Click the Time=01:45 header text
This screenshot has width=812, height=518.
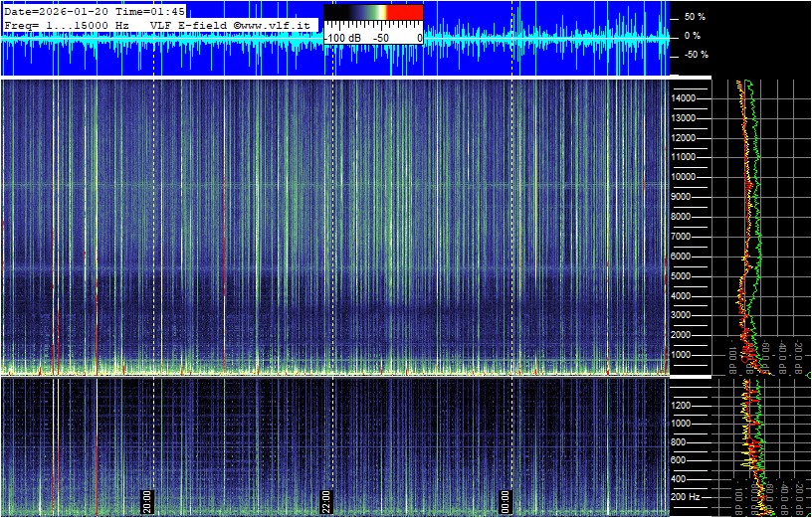pyautogui.click(x=148, y=11)
